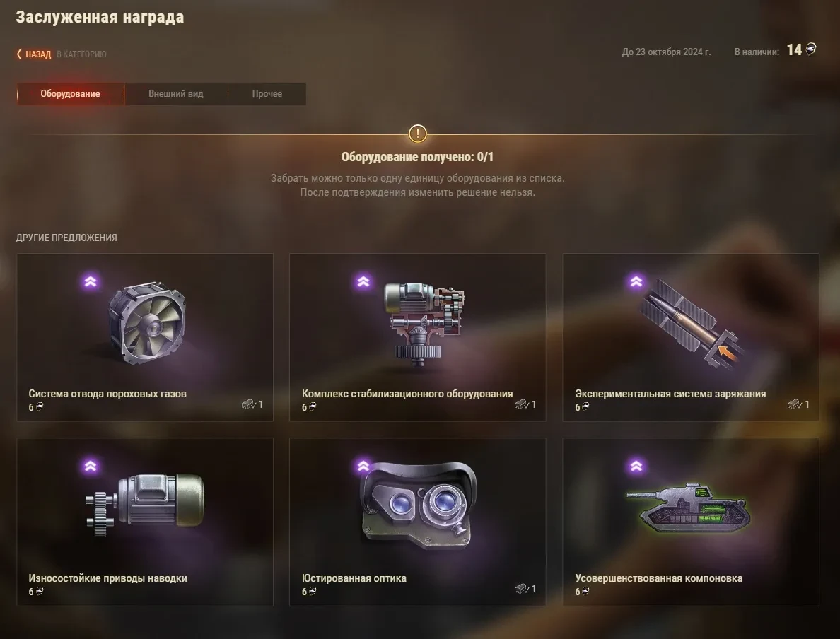Switch to the Внешний вид tab
Image resolution: width=840 pixels, height=639 pixels.
click(x=176, y=94)
